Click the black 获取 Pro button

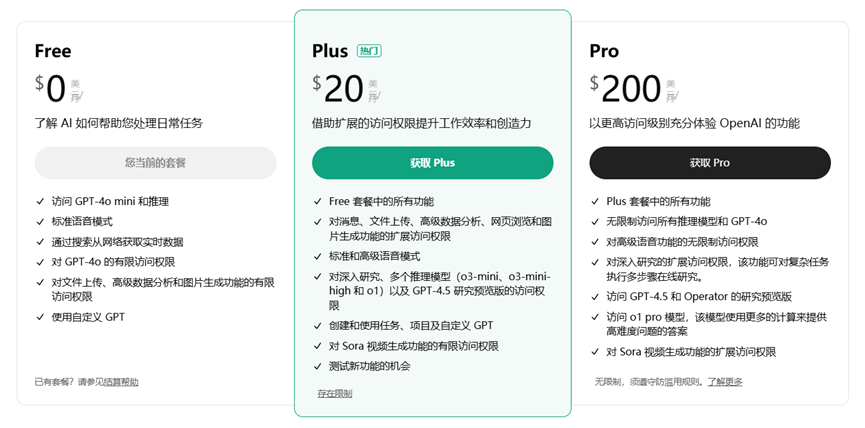[709, 163]
